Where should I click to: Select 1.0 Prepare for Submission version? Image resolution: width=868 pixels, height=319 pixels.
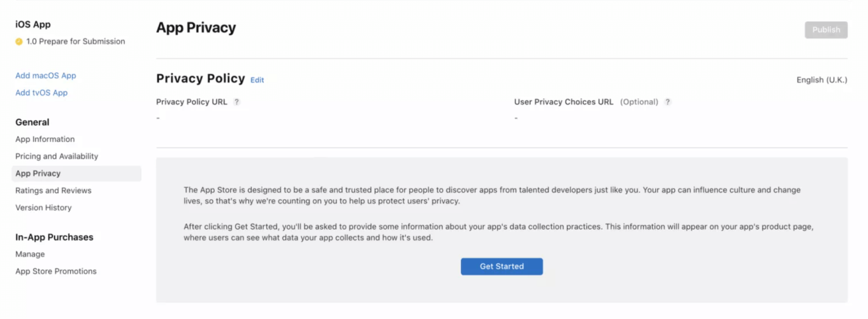coord(76,41)
